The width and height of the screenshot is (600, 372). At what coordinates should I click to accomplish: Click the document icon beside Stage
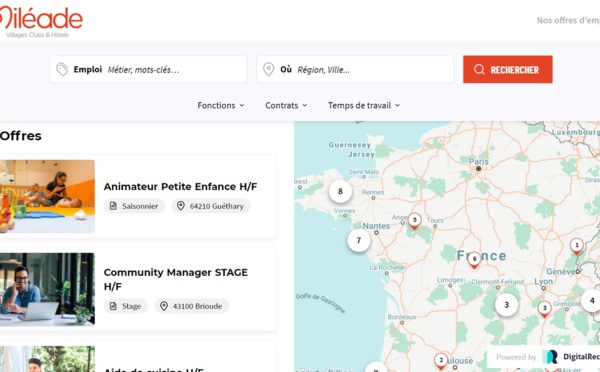[x=113, y=306]
